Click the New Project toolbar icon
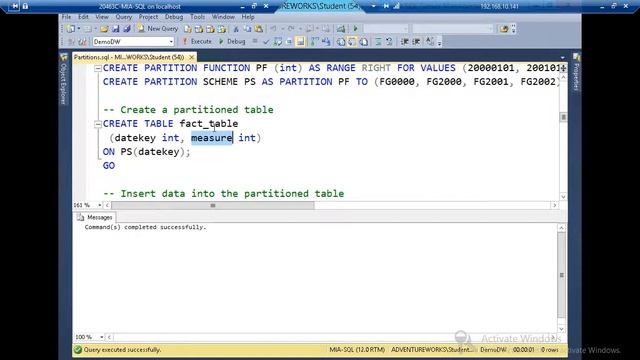Viewport: 640px width, 360px height. click(x=71, y=29)
